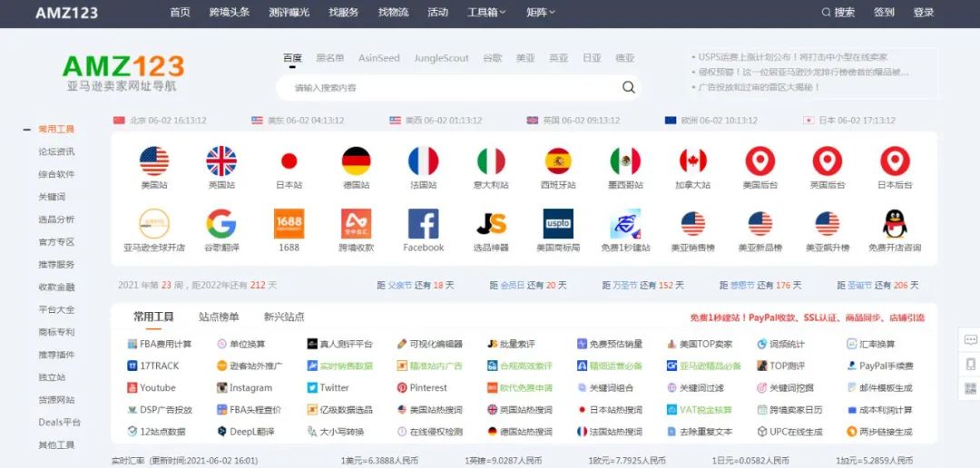Open the 选品神器 JS icon
The height and width of the screenshot is (468, 980).
[x=491, y=224]
